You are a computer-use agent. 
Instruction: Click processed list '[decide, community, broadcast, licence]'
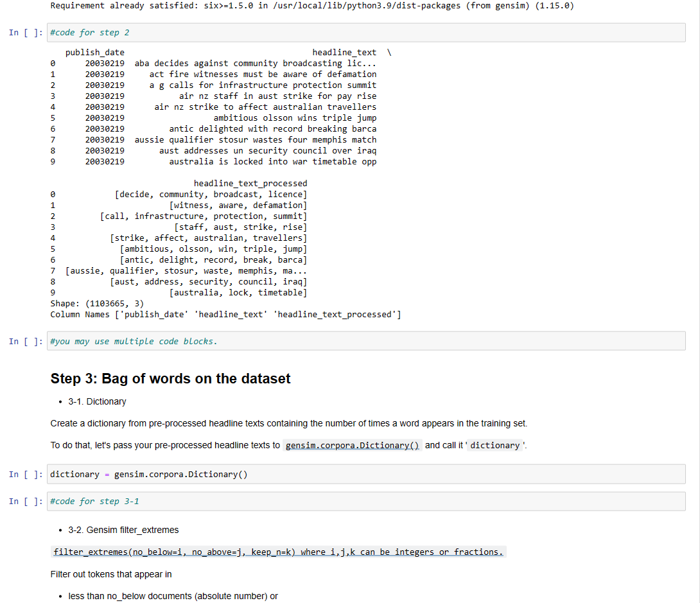211,195
